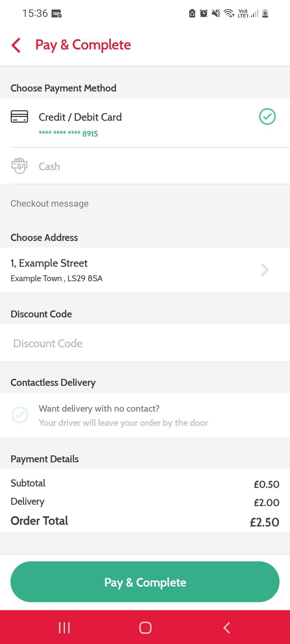
Task: Tap the battery status icon
Action: point(265,13)
